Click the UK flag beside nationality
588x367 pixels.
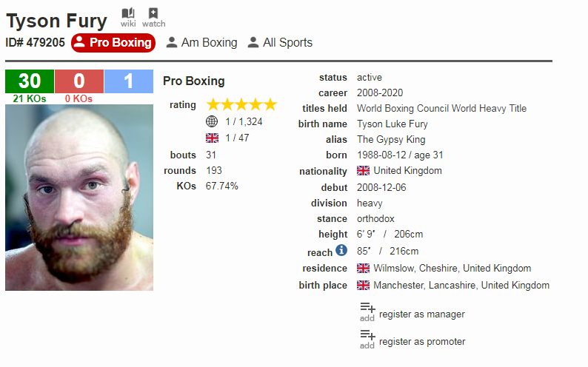tap(363, 171)
